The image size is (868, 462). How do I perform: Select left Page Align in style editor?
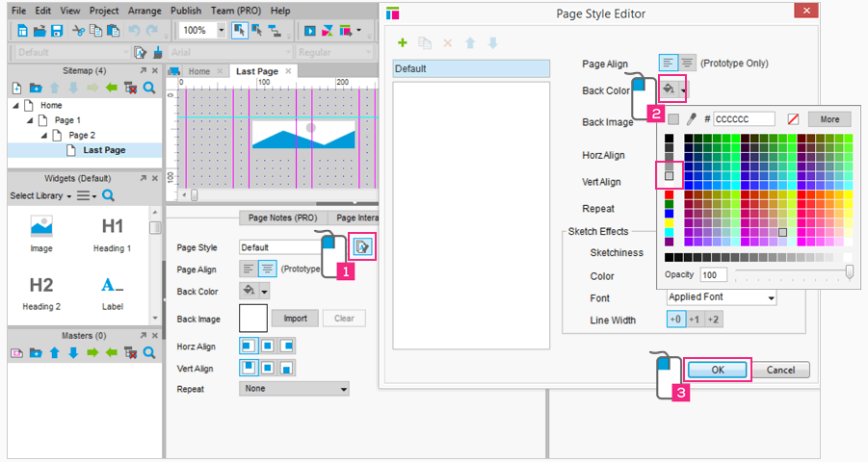pyautogui.click(x=668, y=64)
